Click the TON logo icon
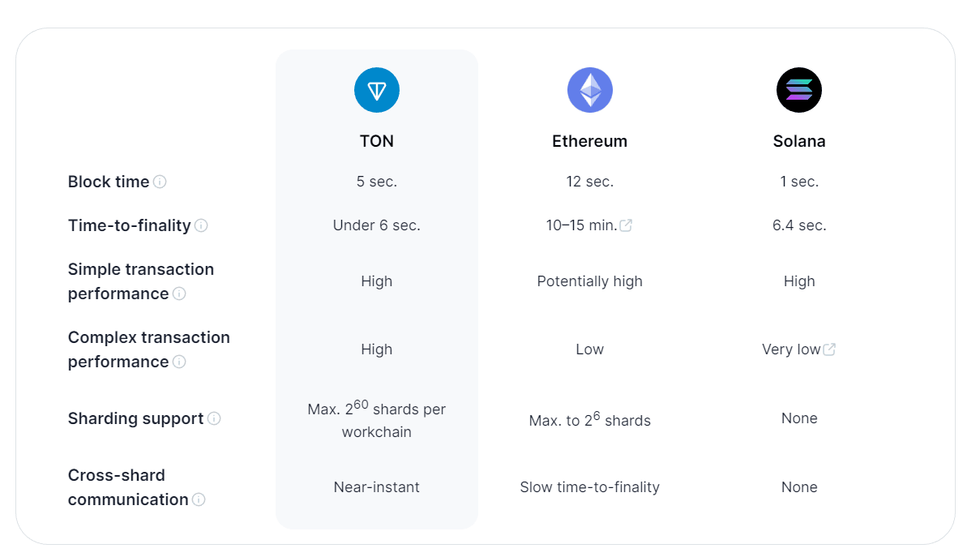Viewport: 980px width, 557px height. 377,90
